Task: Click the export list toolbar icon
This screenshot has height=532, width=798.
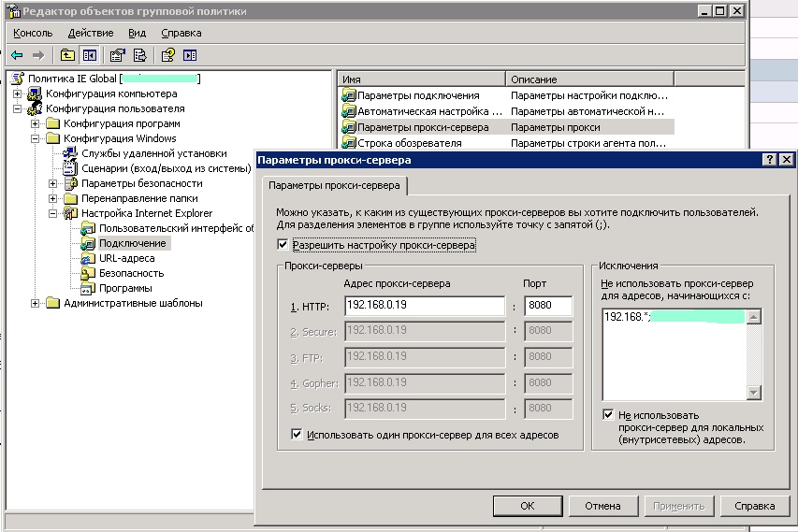Action: pos(139,55)
